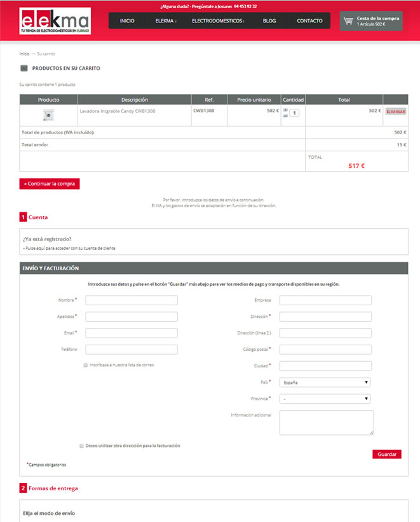Click the Cantidad quantity input box
420x522 pixels.
pos(294,113)
